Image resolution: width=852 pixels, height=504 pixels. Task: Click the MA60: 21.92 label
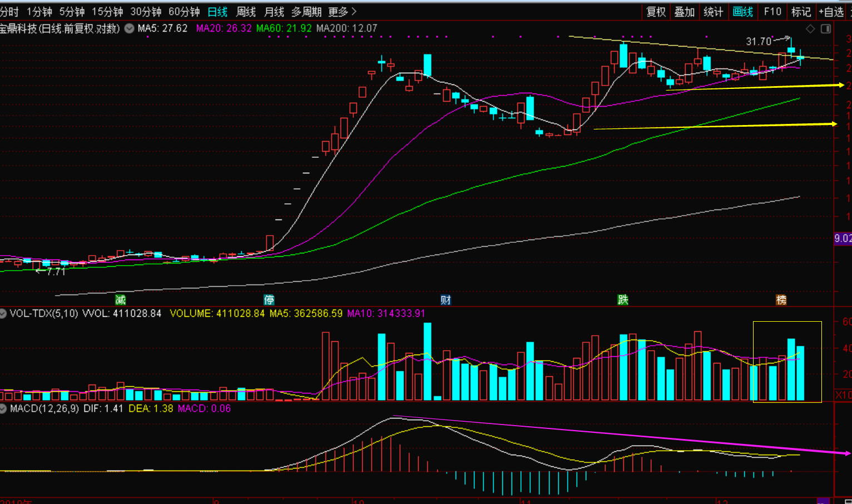pos(284,28)
